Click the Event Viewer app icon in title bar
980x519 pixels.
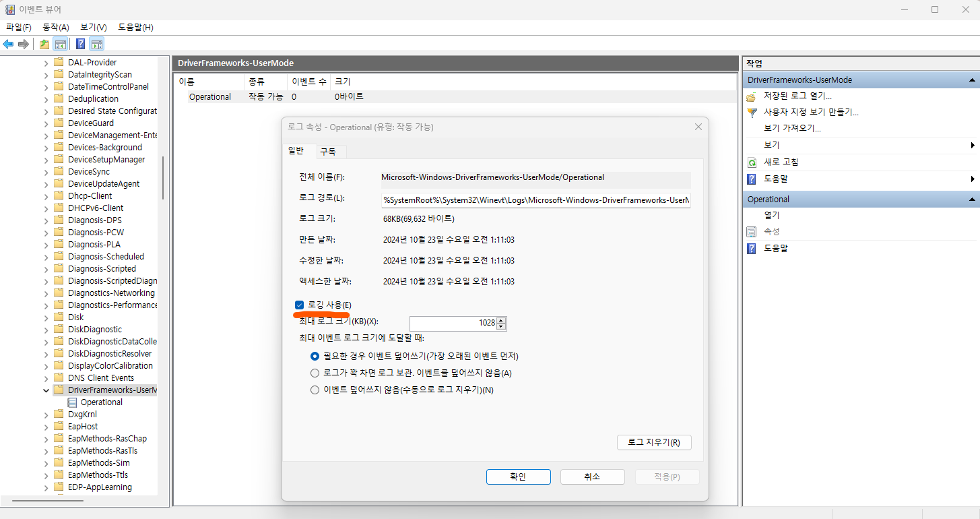click(x=11, y=9)
